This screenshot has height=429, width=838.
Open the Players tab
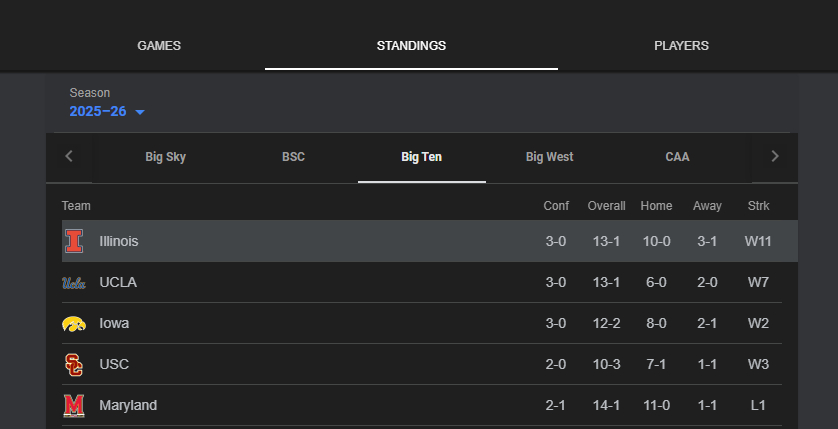681,46
